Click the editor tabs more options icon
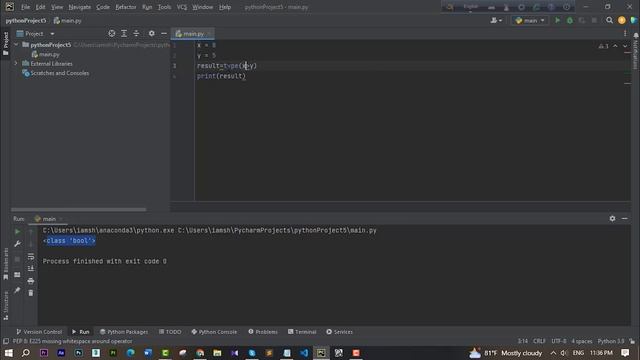Image resolution: width=640 pixels, height=360 pixels. (x=625, y=33)
